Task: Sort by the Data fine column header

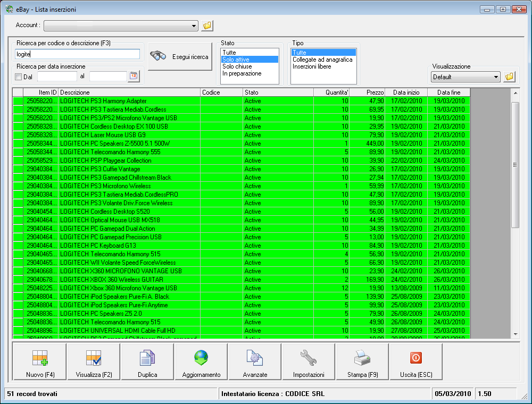Action: [x=448, y=92]
